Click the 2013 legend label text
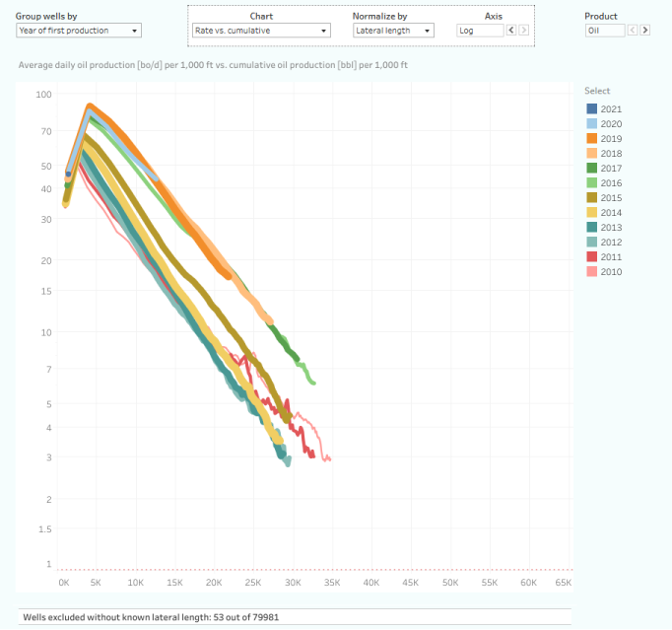The height and width of the screenshot is (630, 672). click(611, 228)
